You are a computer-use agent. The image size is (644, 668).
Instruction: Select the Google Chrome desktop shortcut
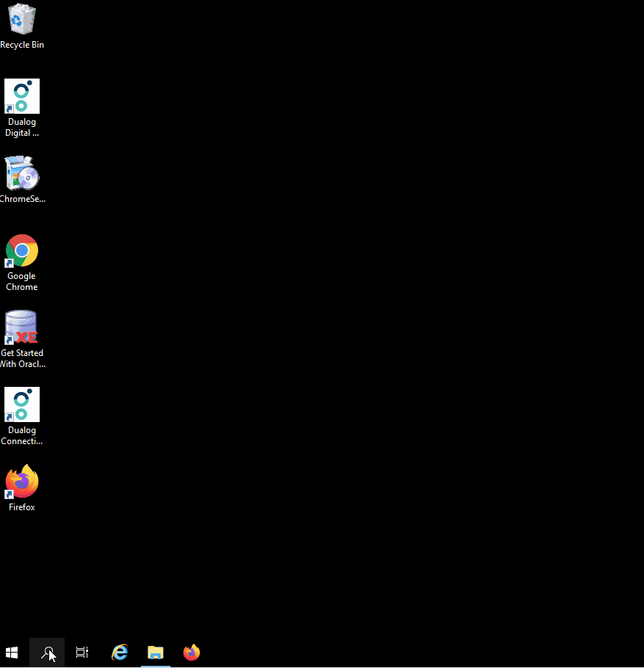22,250
